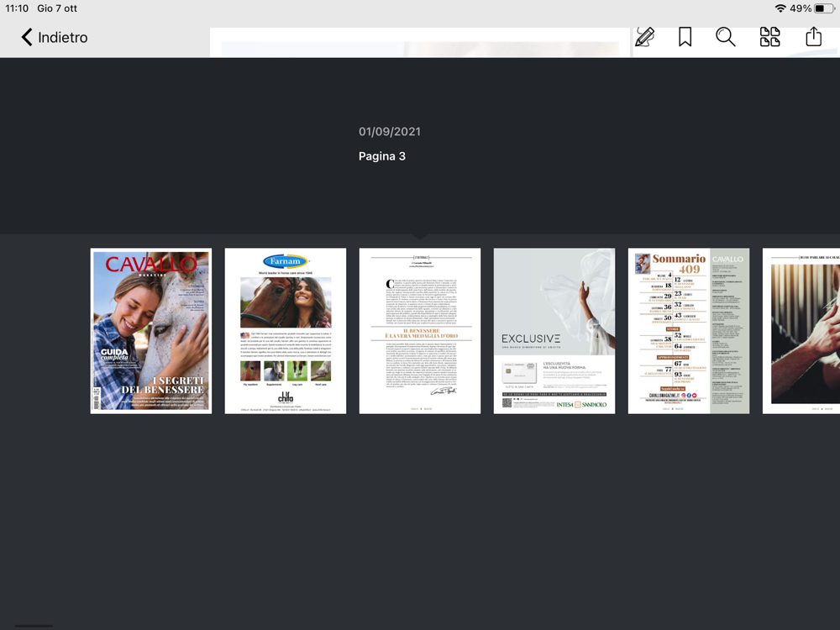
Task: Select the Farnam advertisement page thumbnail
Action: click(286, 330)
